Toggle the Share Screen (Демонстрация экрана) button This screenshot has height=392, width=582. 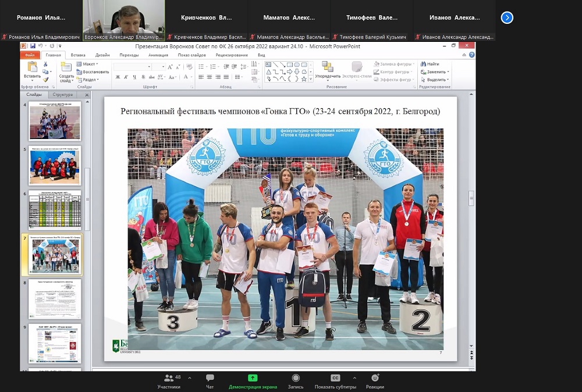(253, 378)
